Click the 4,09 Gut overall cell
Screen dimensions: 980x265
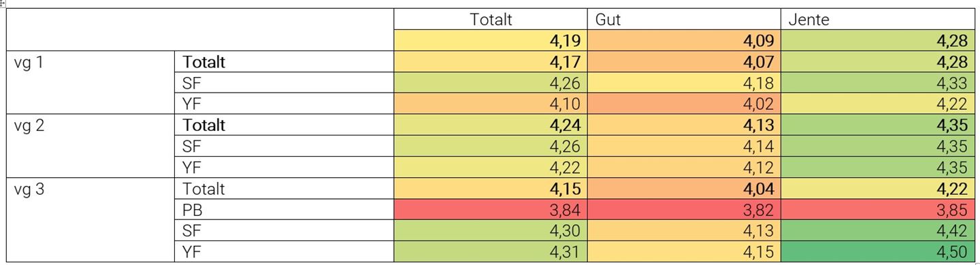click(683, 40)
